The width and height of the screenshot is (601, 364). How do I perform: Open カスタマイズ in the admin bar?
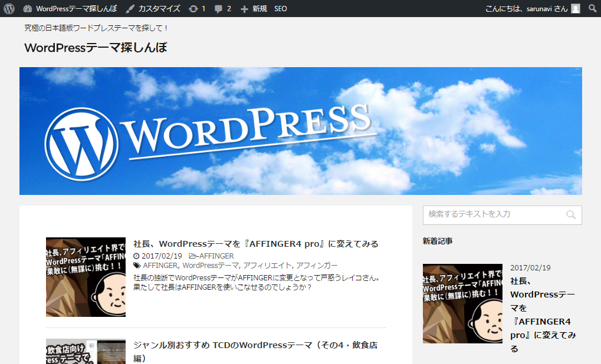pyautogui.click(x=153, y=8)
